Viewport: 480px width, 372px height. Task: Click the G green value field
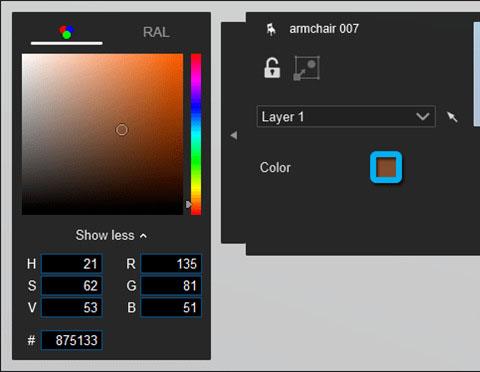point(171,286)
